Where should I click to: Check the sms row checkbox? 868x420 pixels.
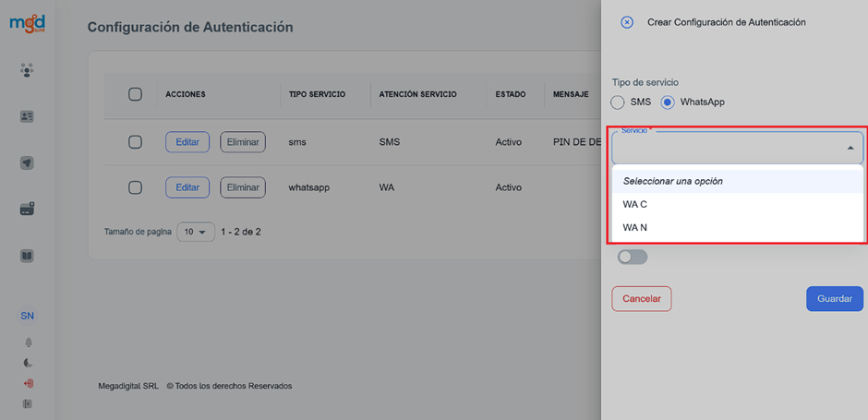tap(135, 142)
